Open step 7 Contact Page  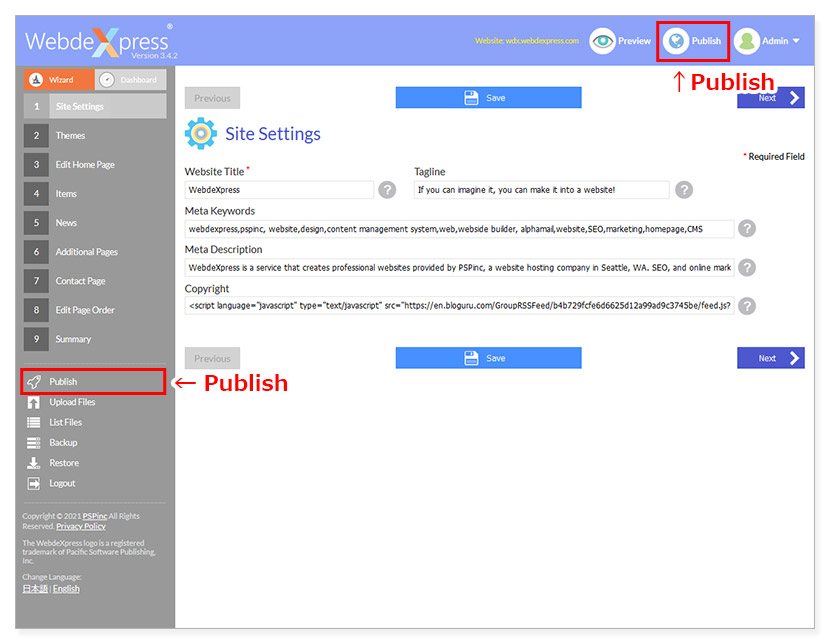tap(95, 281)
